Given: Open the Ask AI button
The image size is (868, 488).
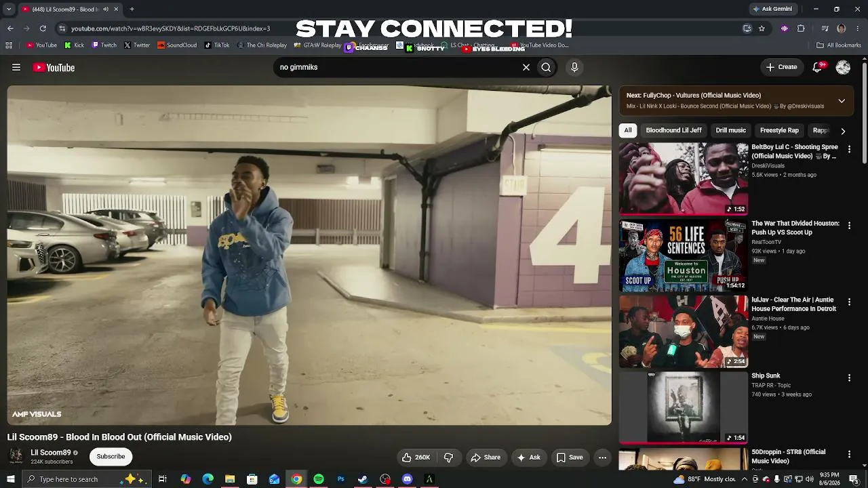Looking at the screenshot, I should pos(528,457).
